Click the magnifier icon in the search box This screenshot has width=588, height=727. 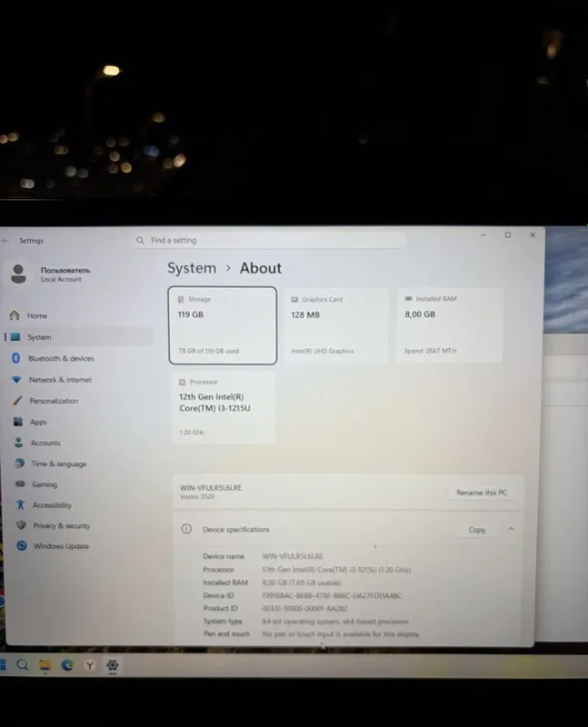(140, 240)
